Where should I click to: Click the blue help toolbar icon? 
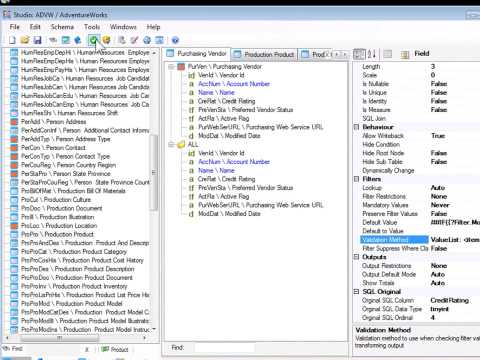click(x=175, y=40)
